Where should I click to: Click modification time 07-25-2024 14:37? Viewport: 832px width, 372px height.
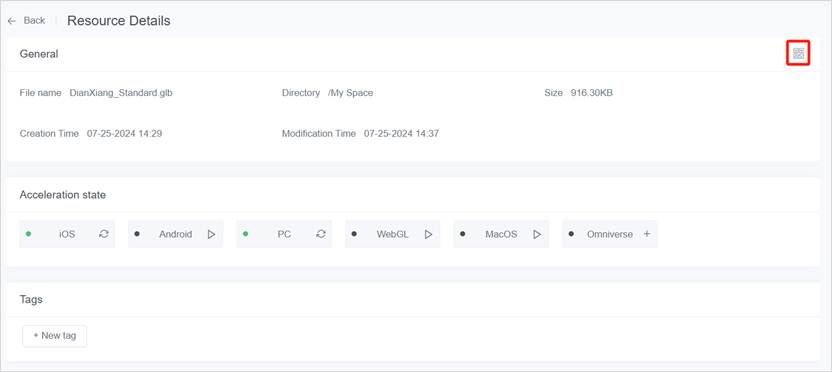(x=401, y=134)
